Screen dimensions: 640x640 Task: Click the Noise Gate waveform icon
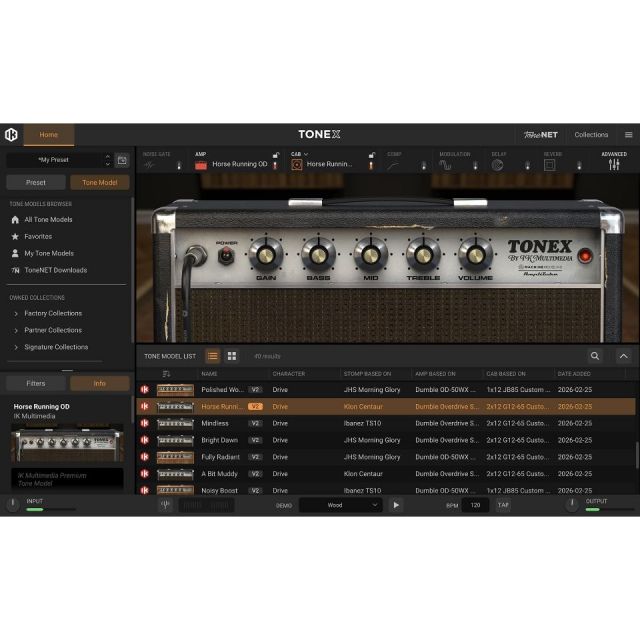[x=149, y=165]
